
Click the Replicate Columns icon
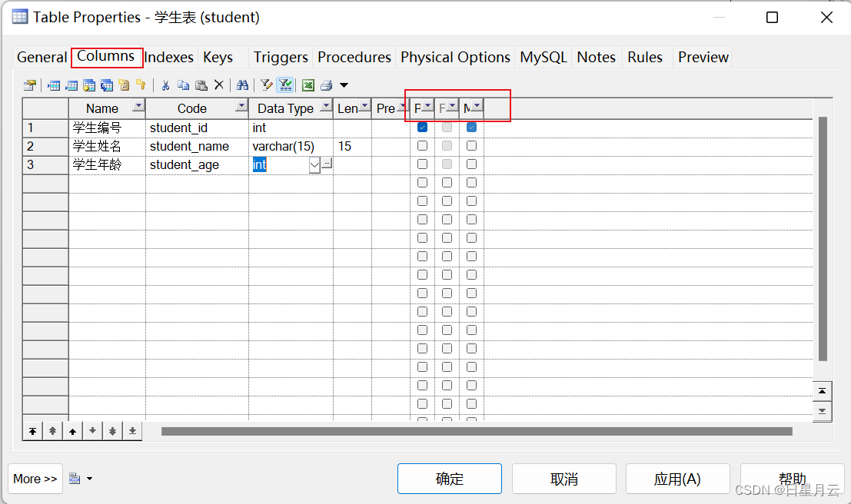coord(107,85)
